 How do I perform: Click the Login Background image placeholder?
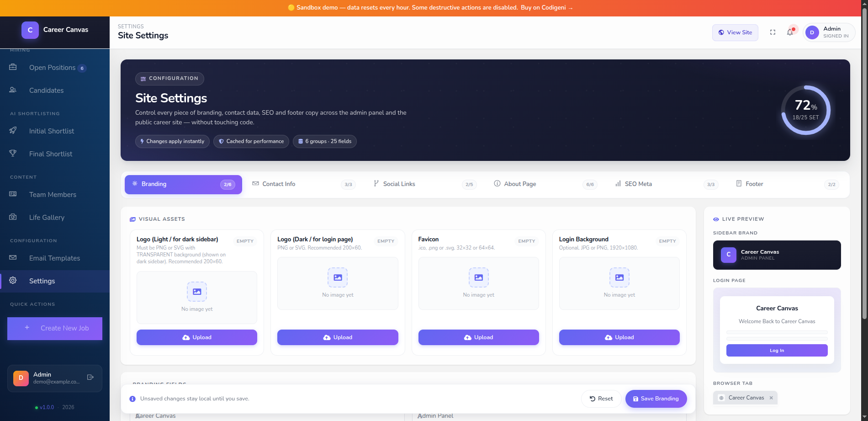tap(619, 283)
